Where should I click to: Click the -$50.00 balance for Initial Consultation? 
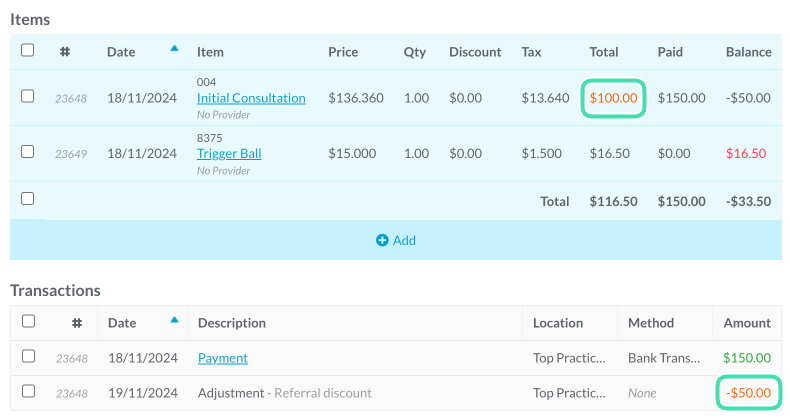[748, 98]
